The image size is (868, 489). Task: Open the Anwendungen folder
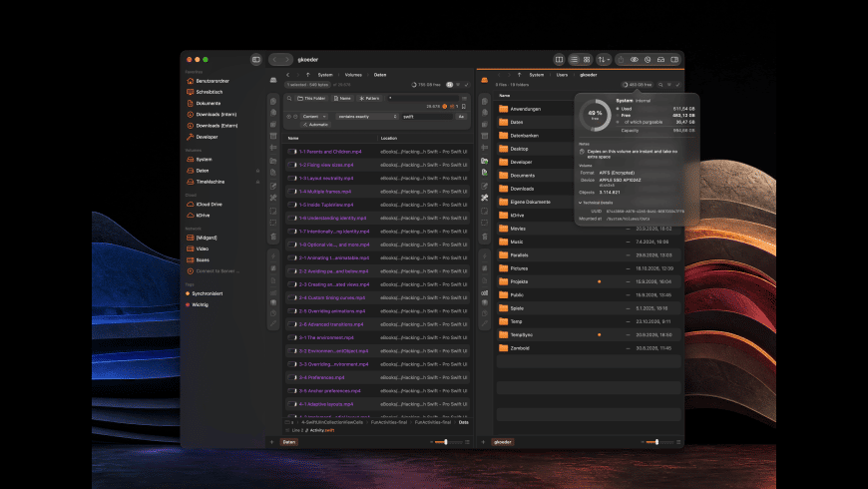526,109
